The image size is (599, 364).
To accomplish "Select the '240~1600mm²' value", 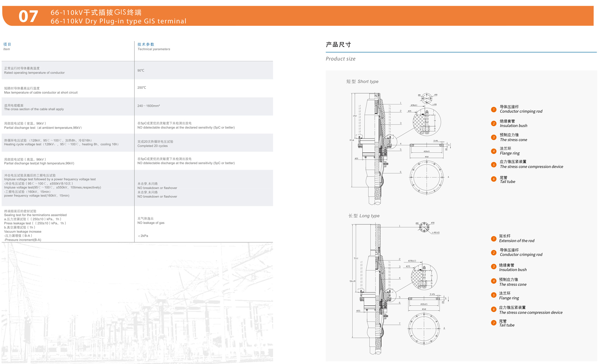I will (x=149, y=106).
